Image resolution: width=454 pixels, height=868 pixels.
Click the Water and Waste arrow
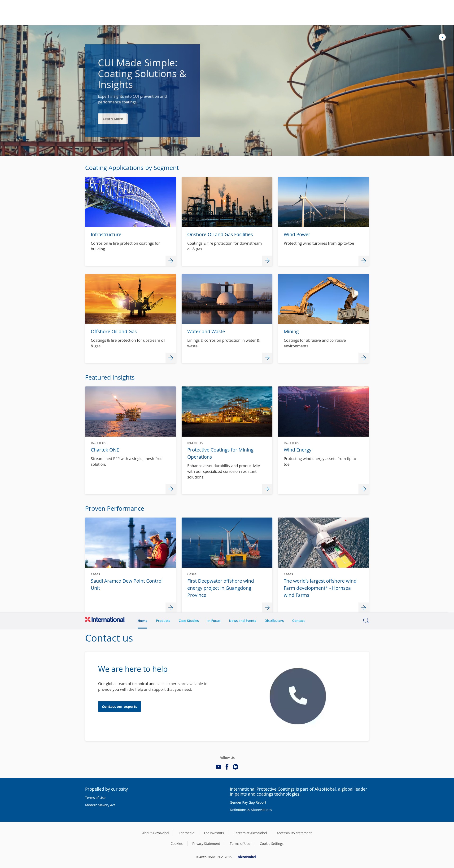[x=267, y=358]
